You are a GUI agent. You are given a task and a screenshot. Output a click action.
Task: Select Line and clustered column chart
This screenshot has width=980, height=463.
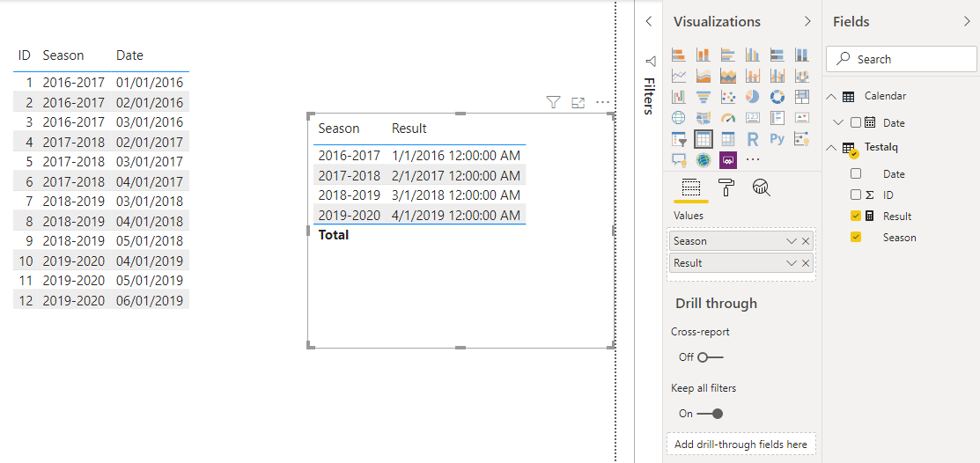[x=777, y=77]
